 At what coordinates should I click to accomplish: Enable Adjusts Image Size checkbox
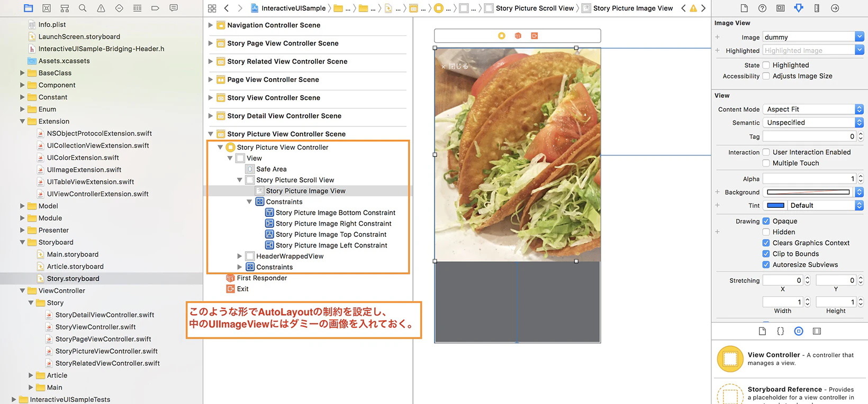(x=766, y=76)
